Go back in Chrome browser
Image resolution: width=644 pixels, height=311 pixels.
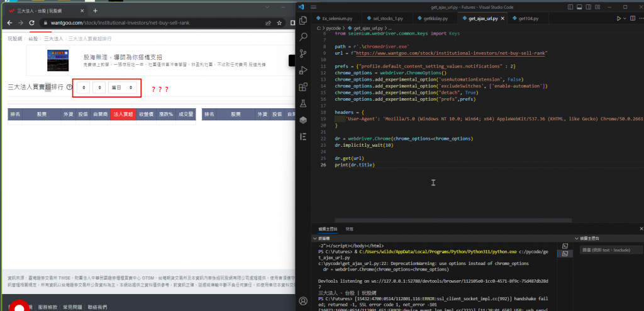tap(10, 23)
